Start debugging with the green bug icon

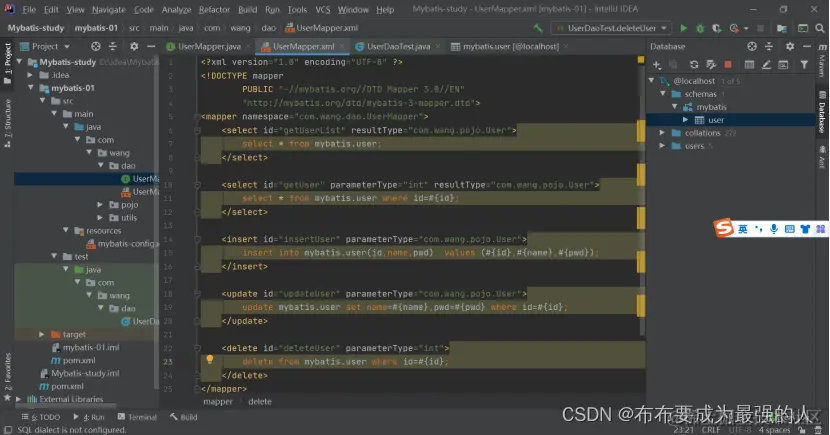click(700, 28)
